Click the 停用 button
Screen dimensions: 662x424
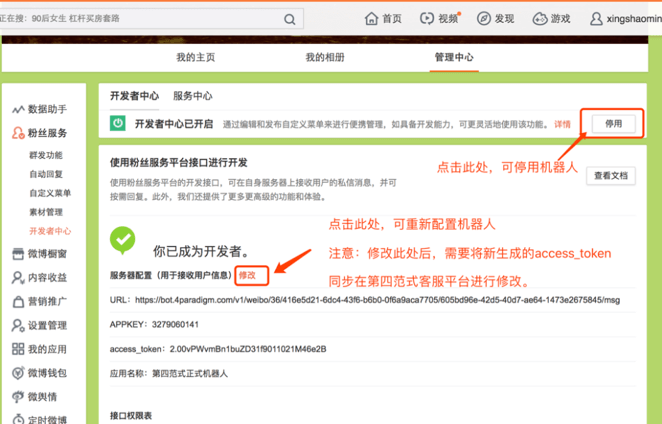613,124
